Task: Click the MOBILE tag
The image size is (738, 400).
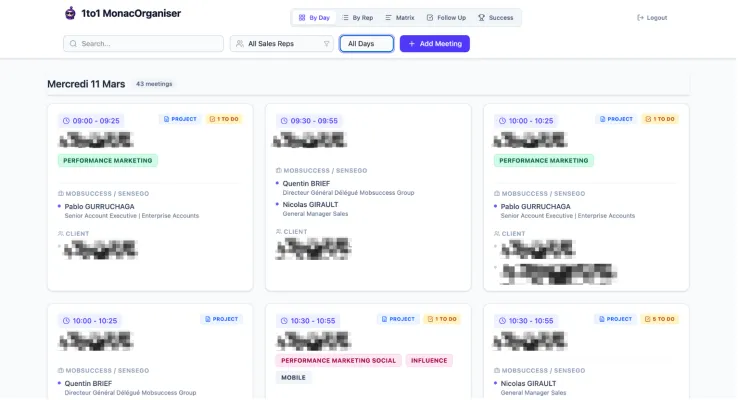Action: (x=293, y=377)
